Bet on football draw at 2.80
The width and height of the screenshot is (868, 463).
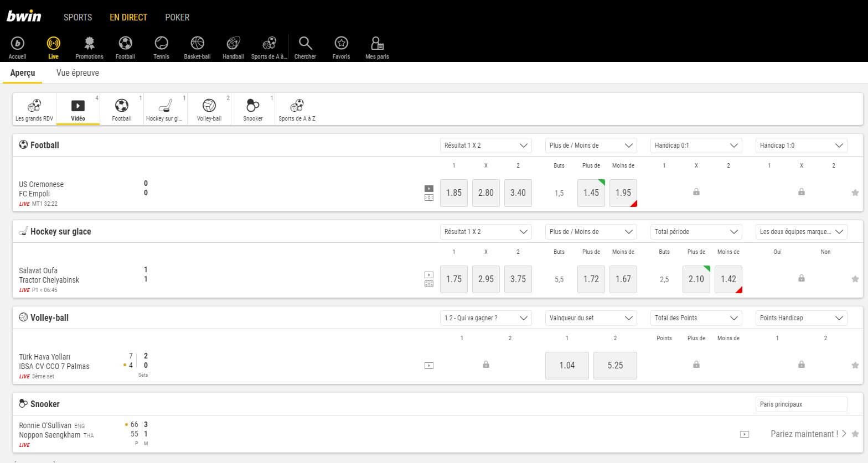click(486, 193)
